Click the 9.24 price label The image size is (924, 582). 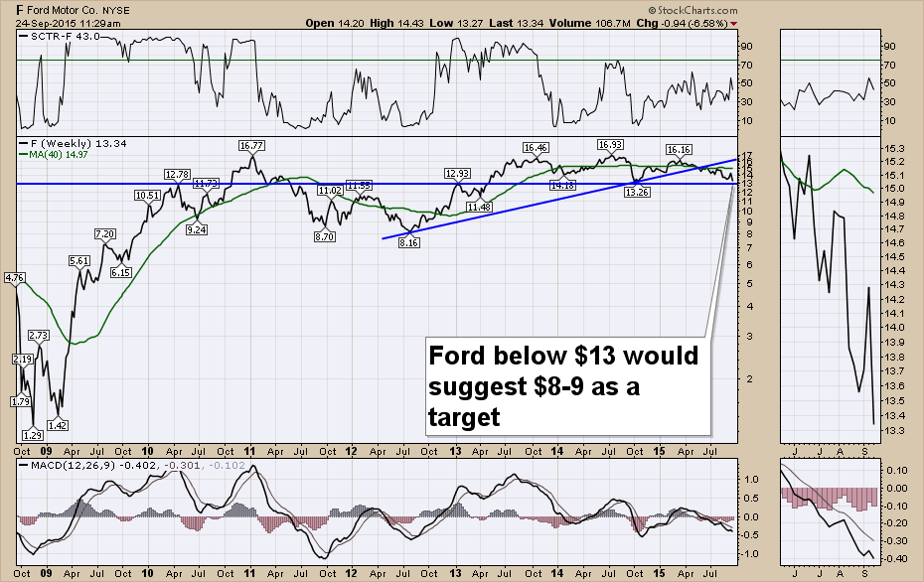point(197,229)
